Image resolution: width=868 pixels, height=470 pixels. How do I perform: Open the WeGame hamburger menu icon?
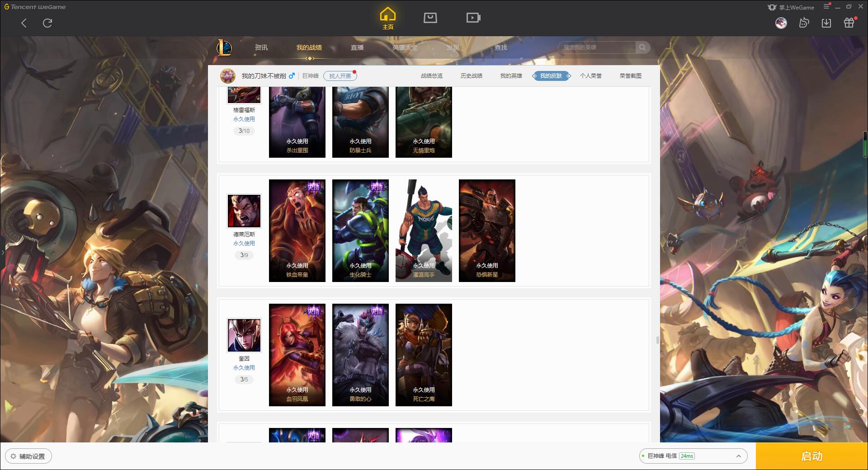coord(826,6)
